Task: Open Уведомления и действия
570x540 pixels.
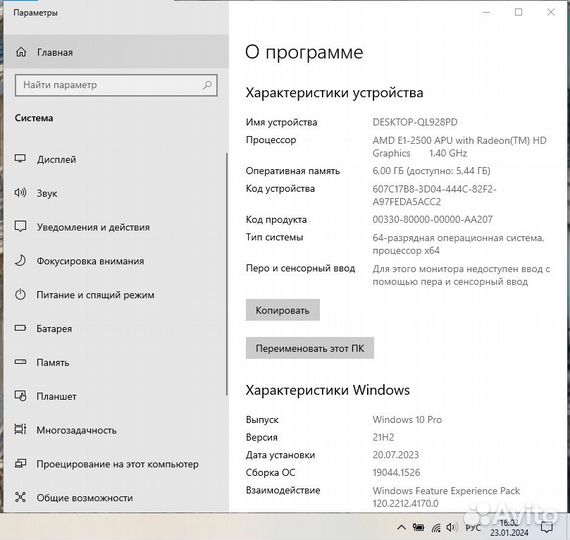Action: tap(116, 227)
